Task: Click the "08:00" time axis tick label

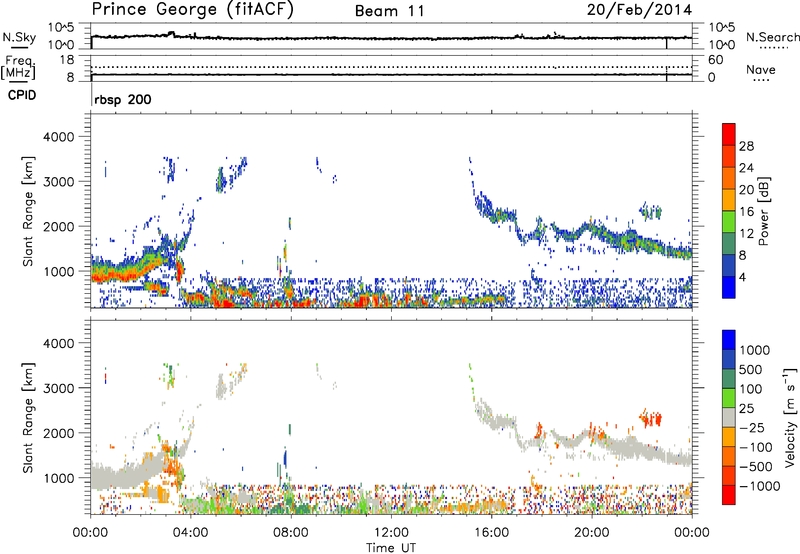Action: click(x=291, y=533)
